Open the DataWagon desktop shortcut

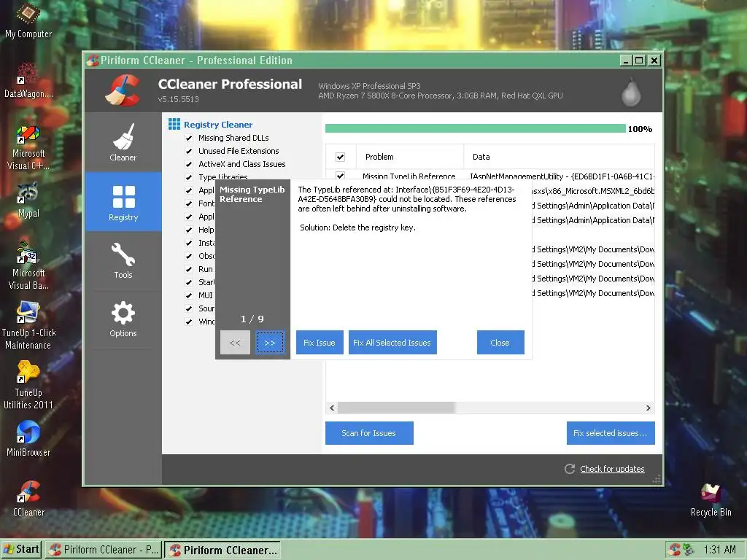pos(28,80)
